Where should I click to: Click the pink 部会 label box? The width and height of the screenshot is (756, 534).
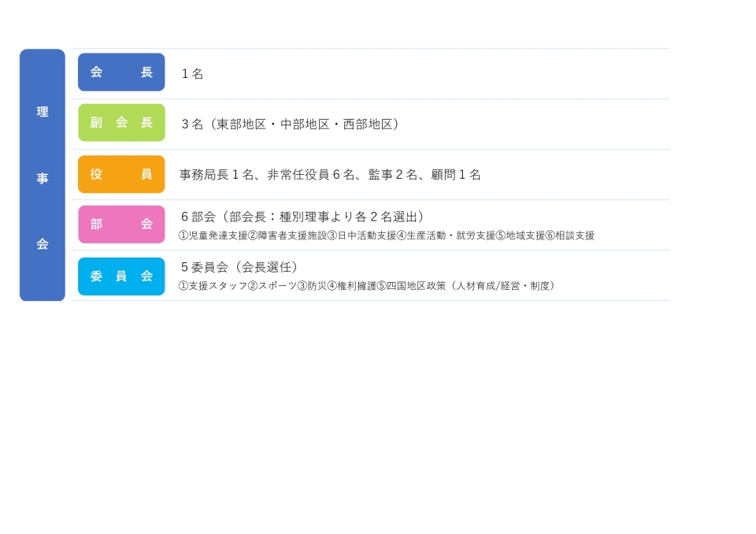(x=121, y=224)
